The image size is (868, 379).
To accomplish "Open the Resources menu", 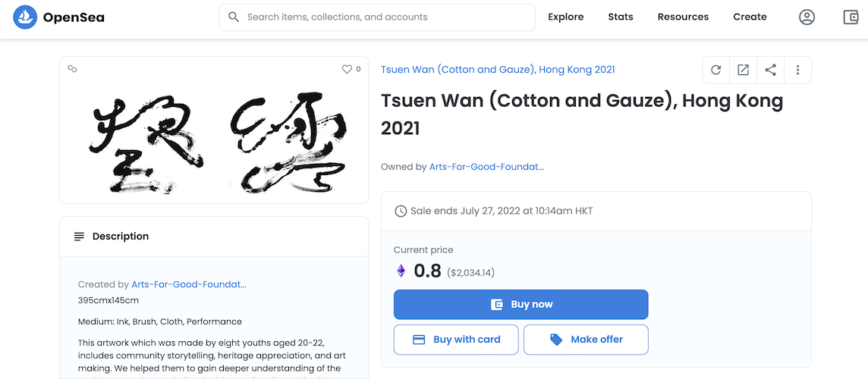I will tap(683, 17).
